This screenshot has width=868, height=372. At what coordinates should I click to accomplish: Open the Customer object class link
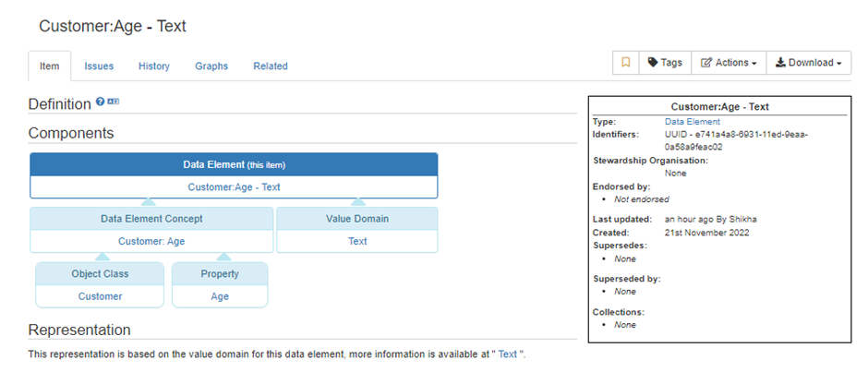(100, 296)
